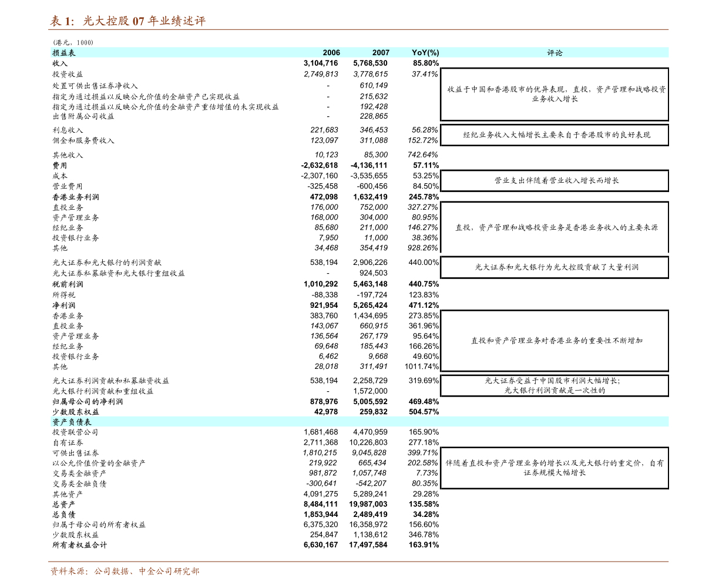Click the 投资联营公司 row label

(76, 433)
